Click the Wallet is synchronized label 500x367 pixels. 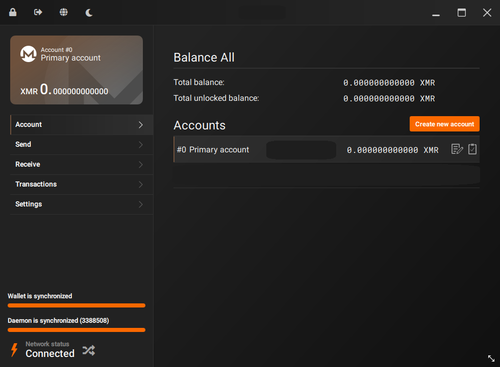pos(40,296)
